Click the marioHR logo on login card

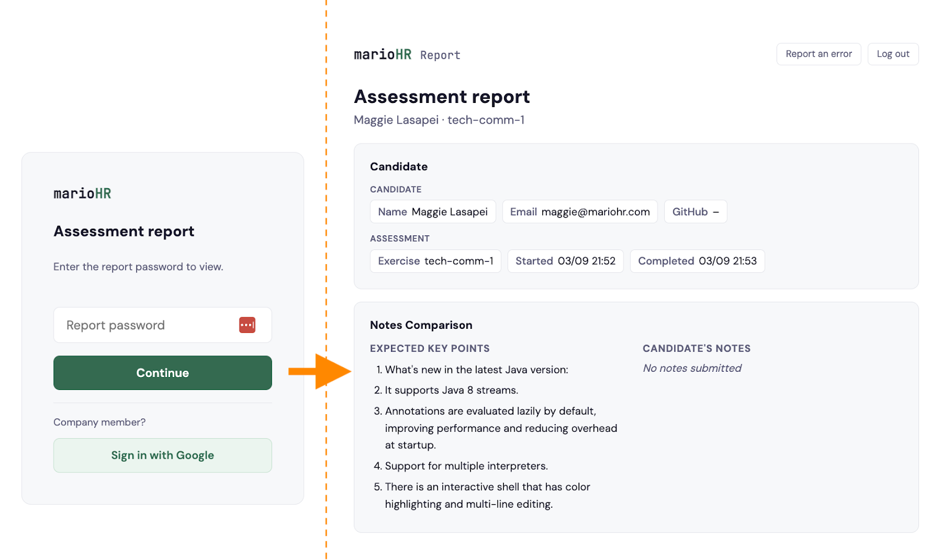(82, 194)
